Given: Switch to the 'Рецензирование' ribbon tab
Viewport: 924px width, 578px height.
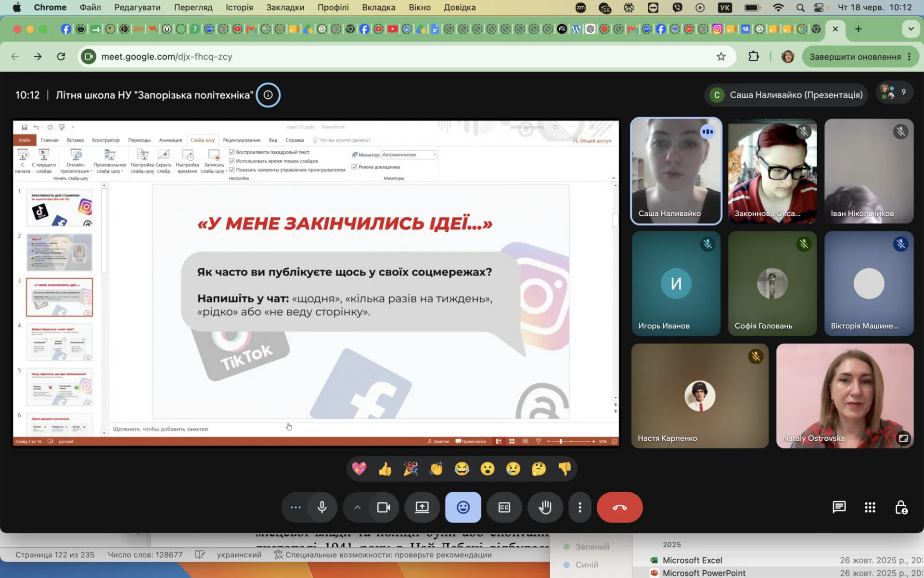Looking at the screenshot, I should point(242,140).
